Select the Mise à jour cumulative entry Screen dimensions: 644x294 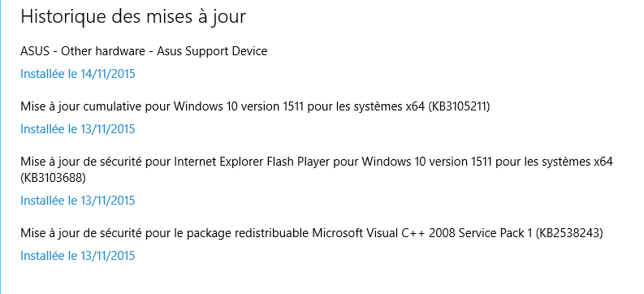click(x=255, y=106)
